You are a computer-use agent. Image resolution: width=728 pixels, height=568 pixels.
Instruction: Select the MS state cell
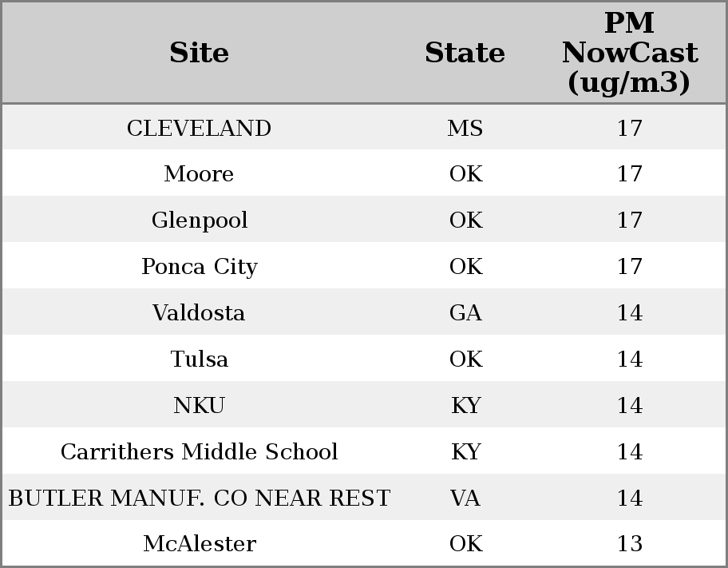pyautogui.click(x=465, y=128)
